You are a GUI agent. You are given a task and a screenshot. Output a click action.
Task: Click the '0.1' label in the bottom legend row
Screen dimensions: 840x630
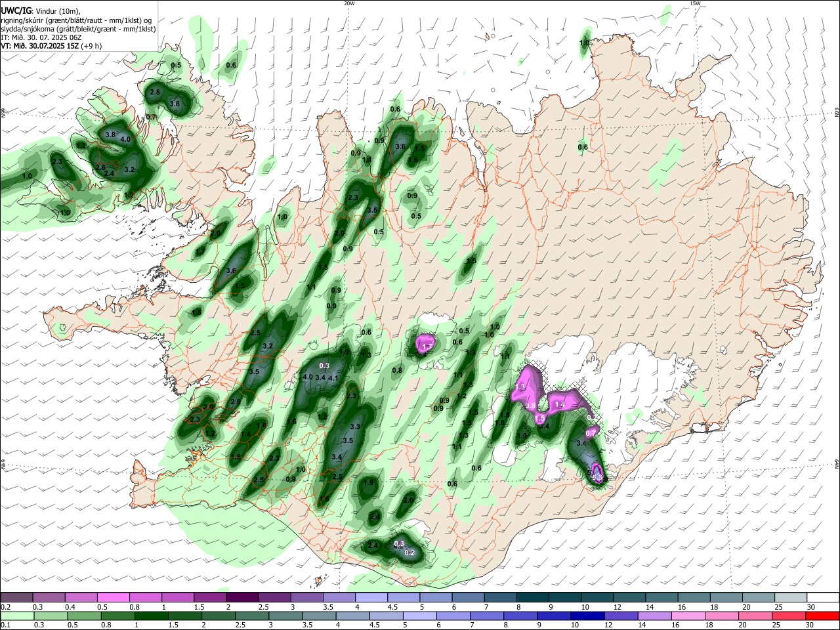tap(6, 625)
